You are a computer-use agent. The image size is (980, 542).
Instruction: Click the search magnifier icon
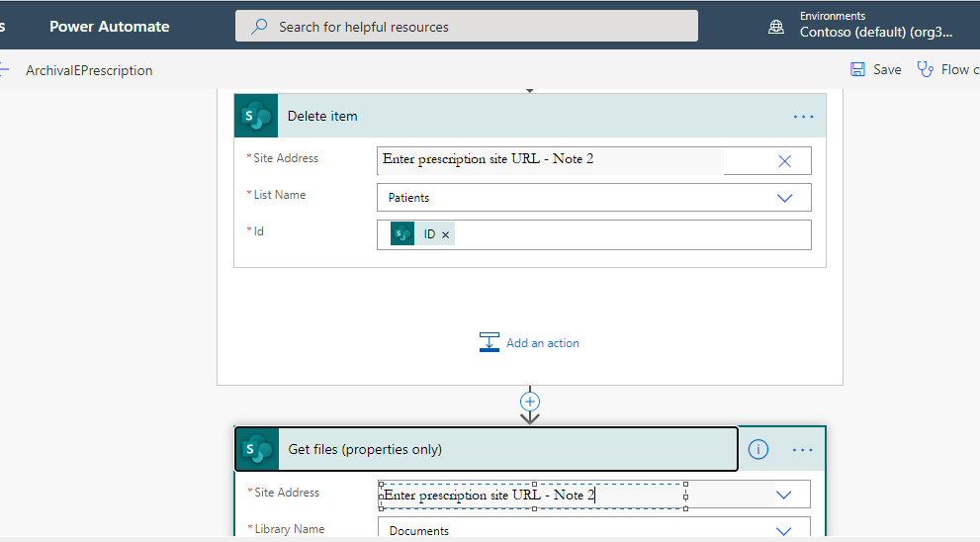259,27
